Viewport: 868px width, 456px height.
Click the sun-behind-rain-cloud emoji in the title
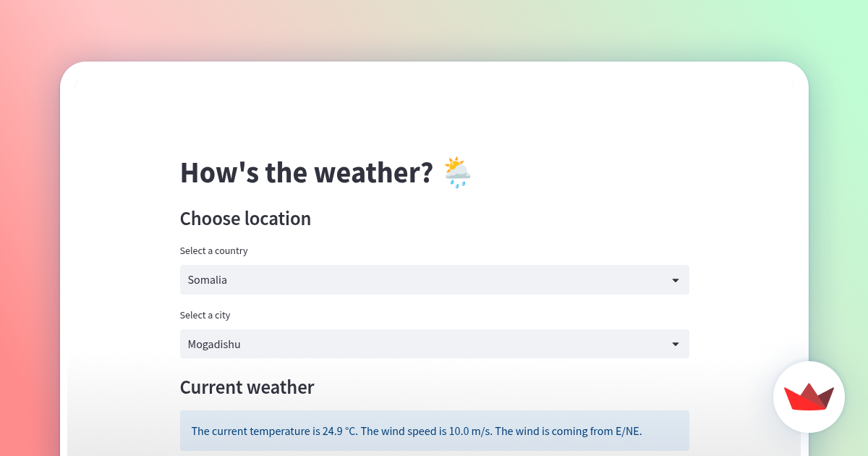[457, 172]
